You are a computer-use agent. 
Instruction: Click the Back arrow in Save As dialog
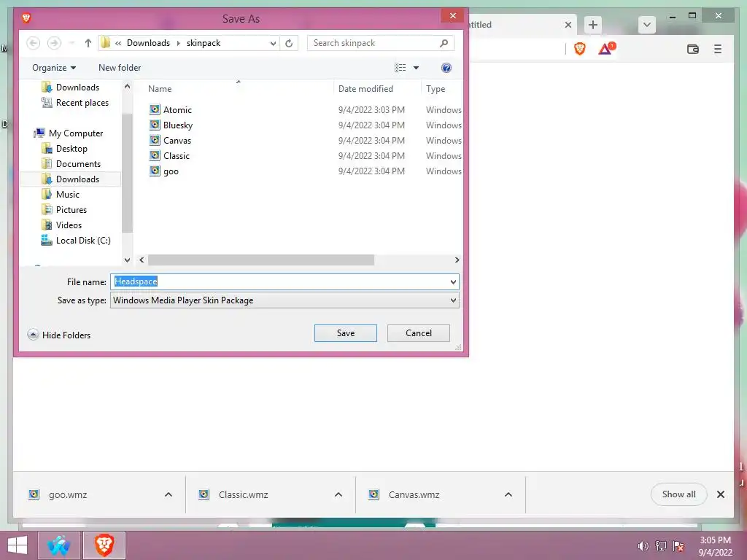point(33,43)
